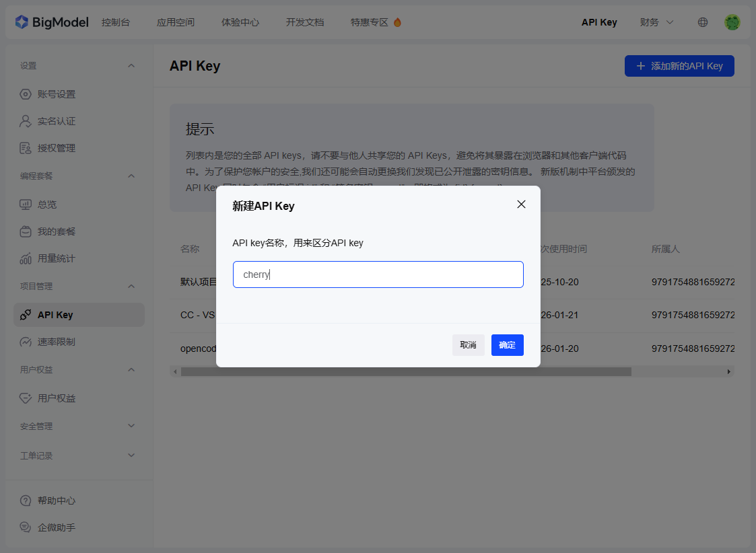
Task: Collapse the 设置 sidebar section
Action: click(x=131, y=65)
